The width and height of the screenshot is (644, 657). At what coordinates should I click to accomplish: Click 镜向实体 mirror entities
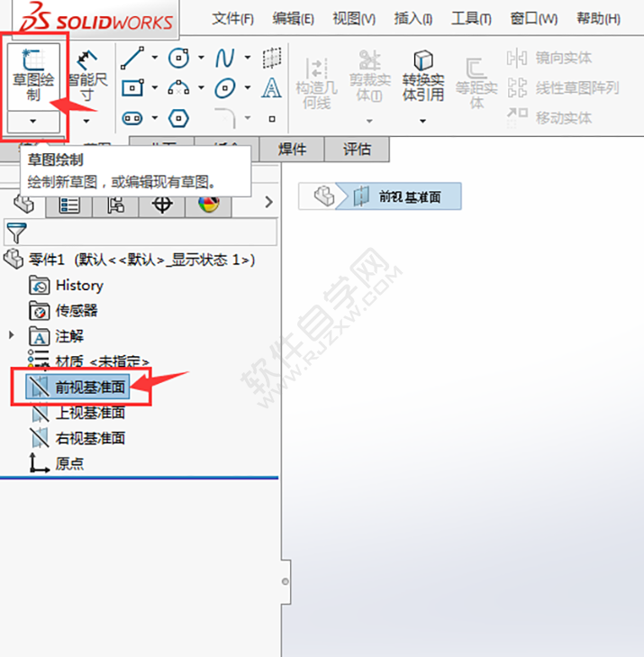549,58
